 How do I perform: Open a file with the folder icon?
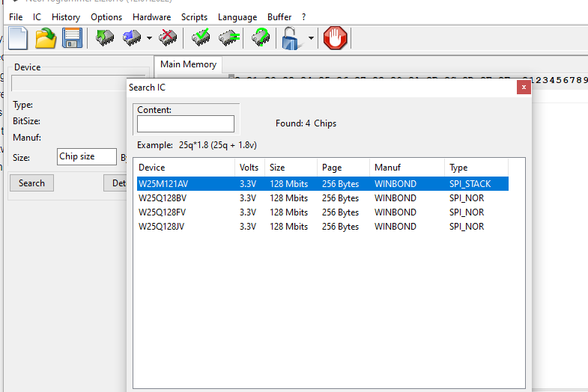(x=46, y=37)
